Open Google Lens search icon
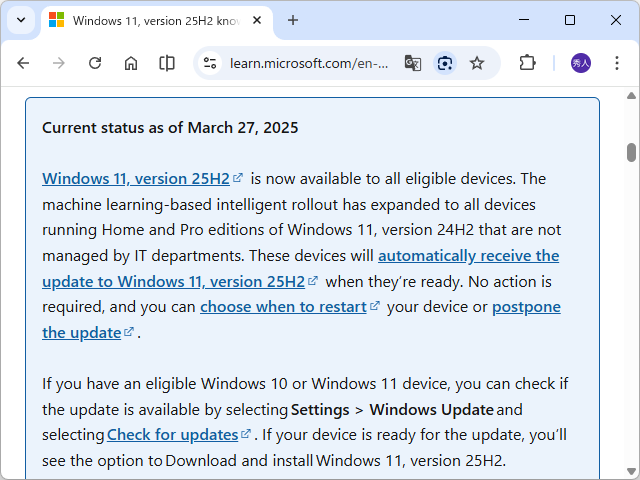Image resolution: width=640 pixels, height=480 pixels. 444,63
